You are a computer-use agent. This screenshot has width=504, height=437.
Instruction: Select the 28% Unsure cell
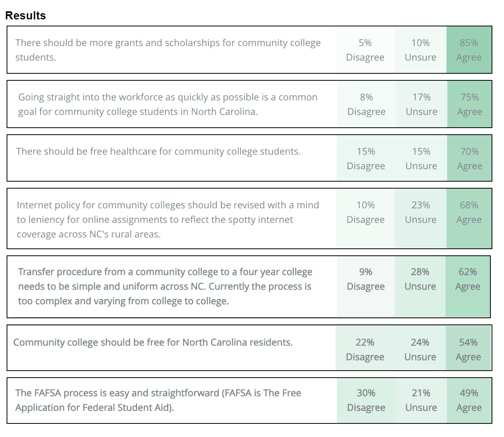tap(420, 279)
